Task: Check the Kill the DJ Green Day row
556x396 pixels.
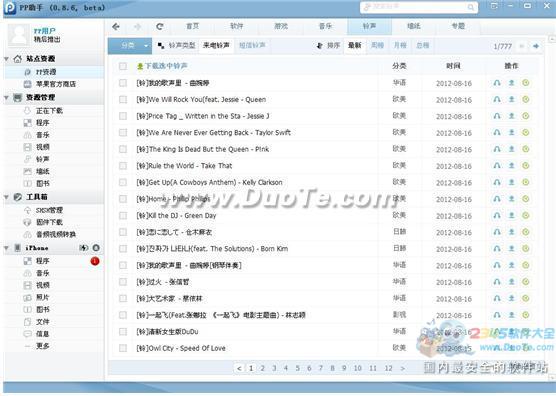Action: click(x=123, y=216)
